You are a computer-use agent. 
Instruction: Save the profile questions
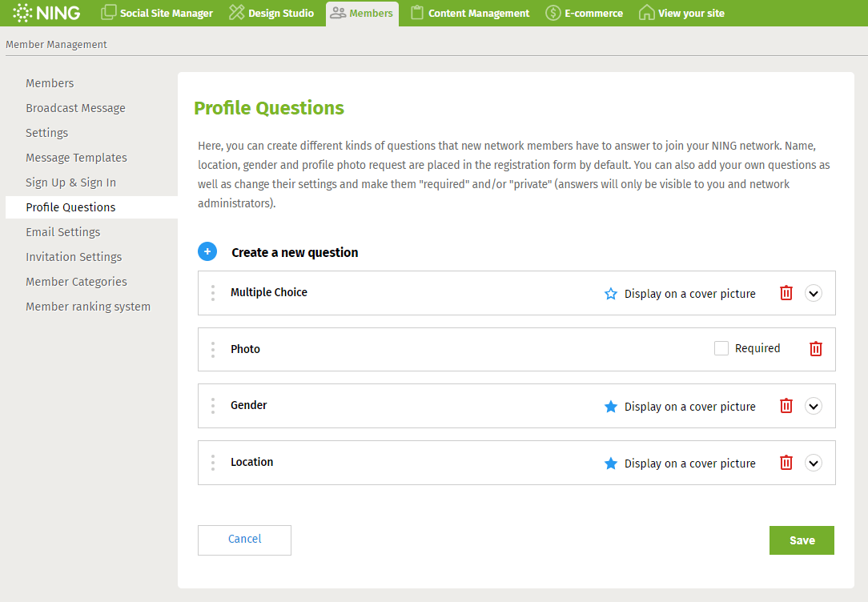pyautogui.click(x=802, y=540)
